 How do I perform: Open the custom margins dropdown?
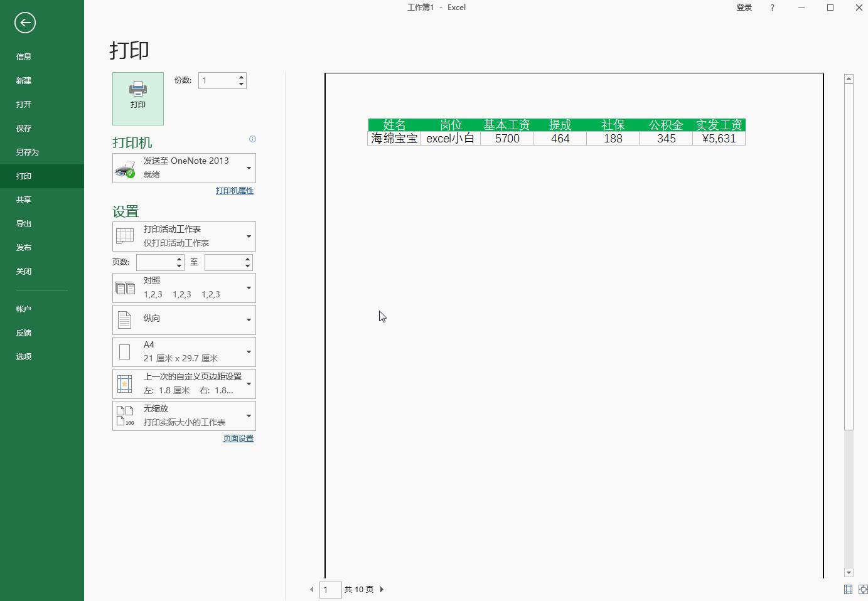point(184,384)
